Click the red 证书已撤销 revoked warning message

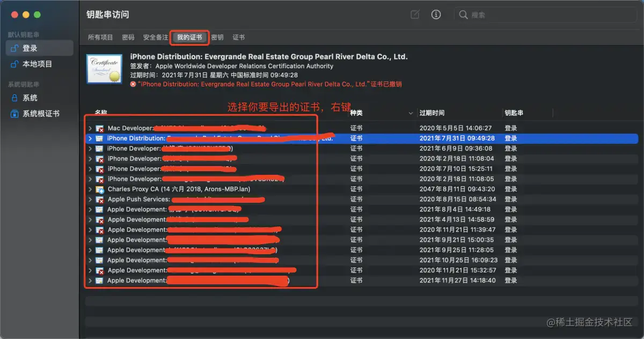click(269, 84)
